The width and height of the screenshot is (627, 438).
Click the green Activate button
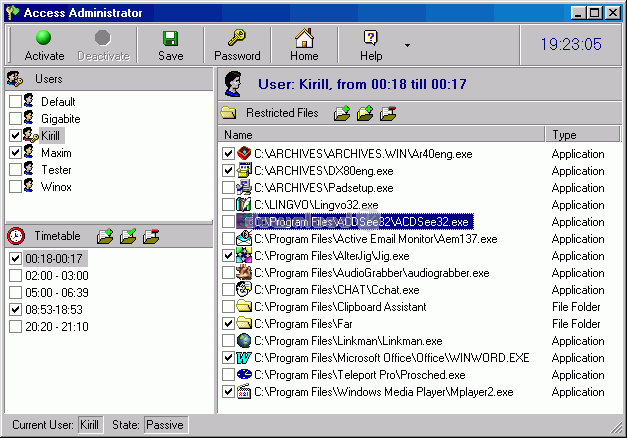(44, 45)
